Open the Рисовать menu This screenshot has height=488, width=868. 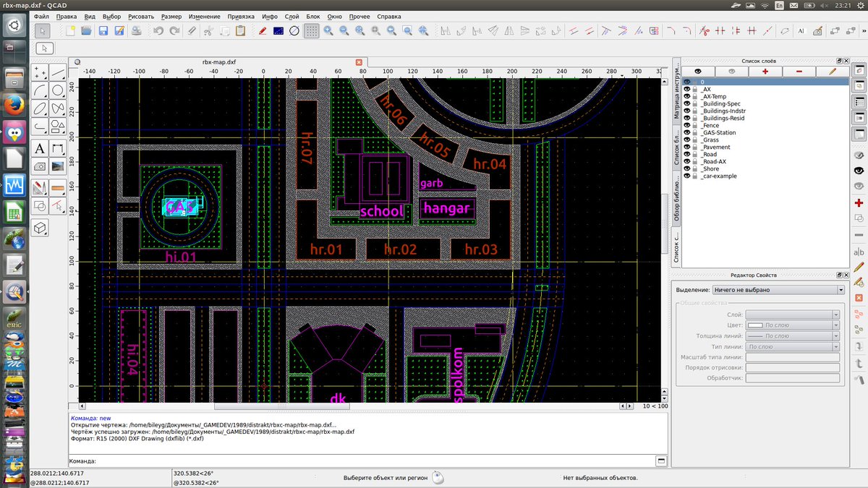(140, 16)
